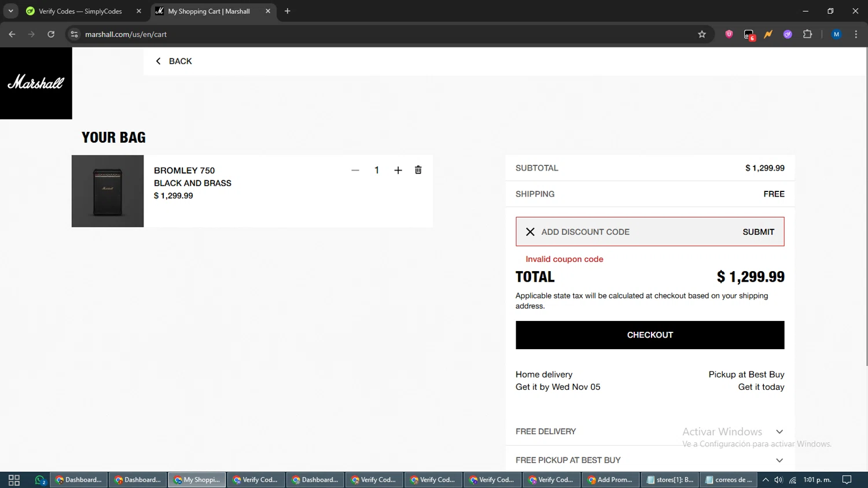Image resolution: width=868 pixels, height=488 pixels.
Task: Go back using the BACK chevron link
Action: (174, 61)
